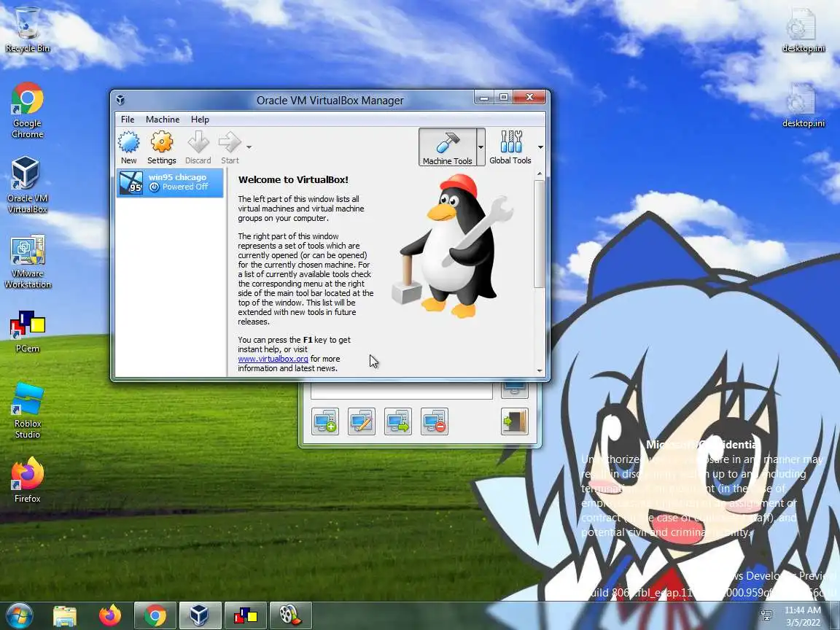This screenshot has width=840, height=630.
Task: Open the Roblox Studio desktop shortcut
Action: (27, 411)
